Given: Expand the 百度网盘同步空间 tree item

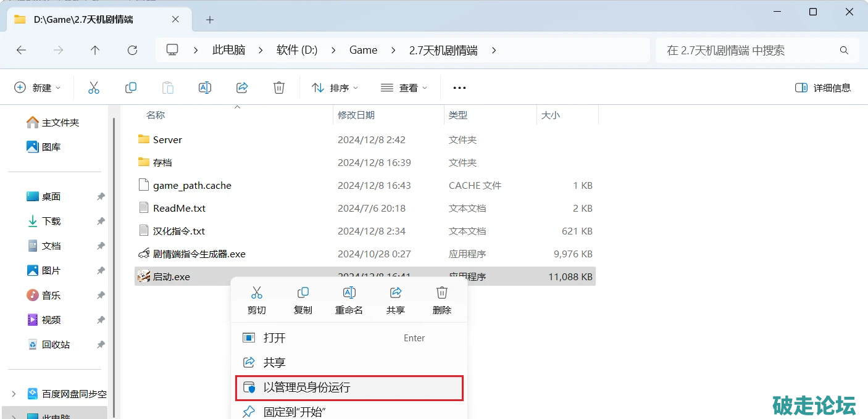Looking at the screenshot, I should (x=14, y=394).
